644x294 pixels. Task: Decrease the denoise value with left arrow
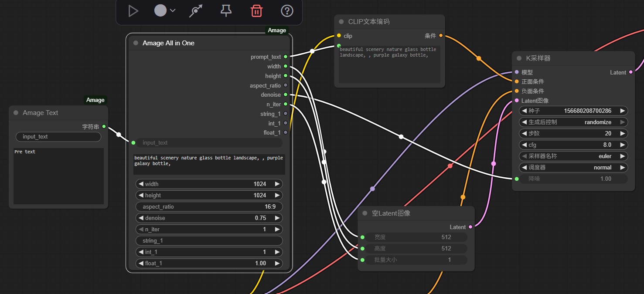point(141,218)
